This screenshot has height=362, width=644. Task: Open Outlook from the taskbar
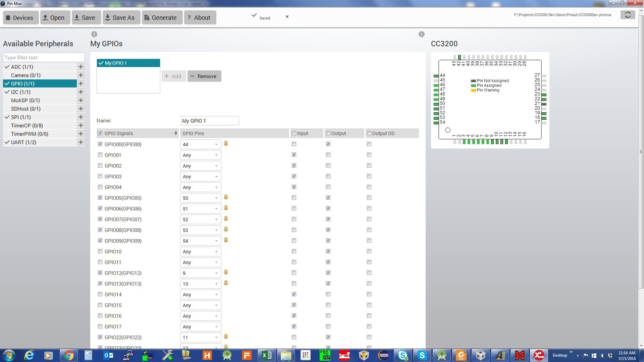(108, 355)
